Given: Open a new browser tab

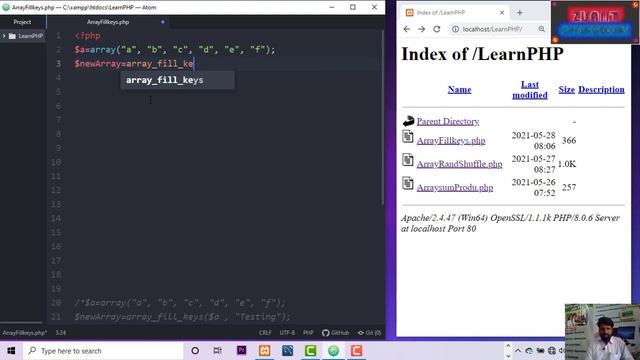Looking at the screenshot, I should coord(520,13).
